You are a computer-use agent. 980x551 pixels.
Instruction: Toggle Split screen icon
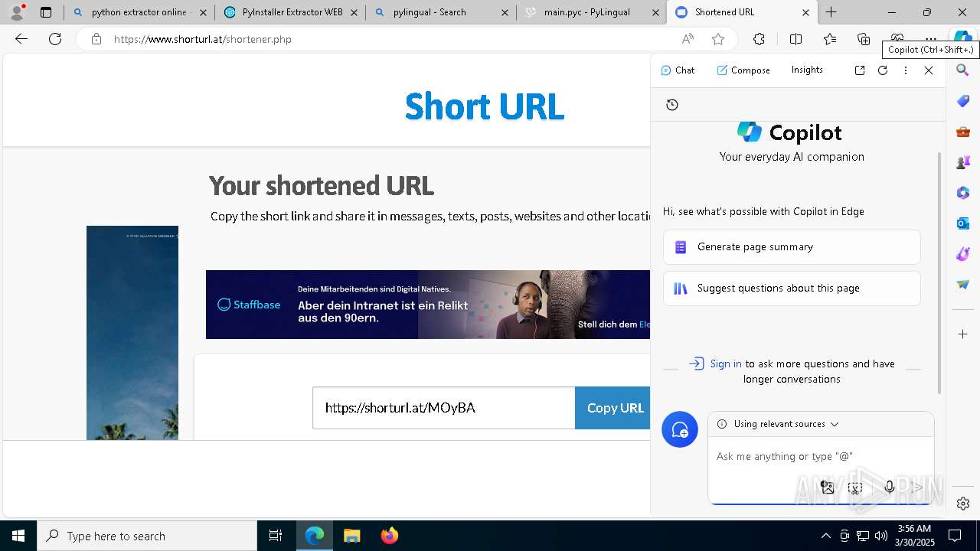coord(795,39)
